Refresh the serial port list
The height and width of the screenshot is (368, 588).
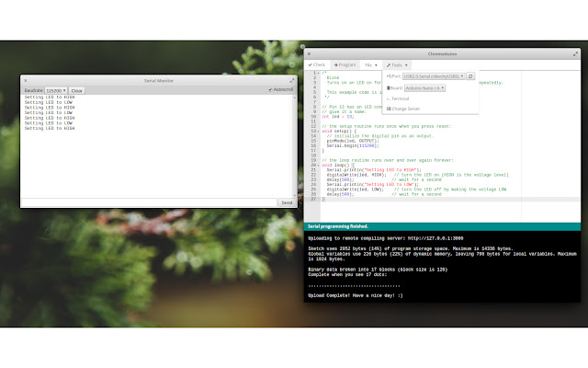click(x=470, y=76)
